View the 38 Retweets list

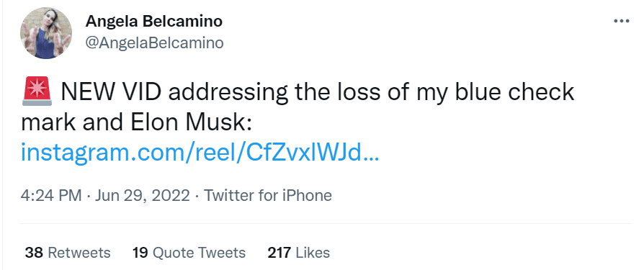point(68,252)
